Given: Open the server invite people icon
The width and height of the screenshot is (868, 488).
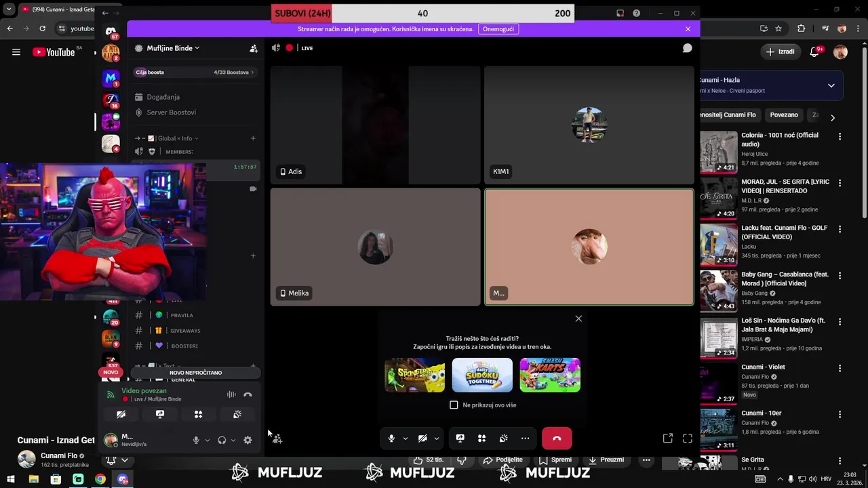Looking at the screenshot, I should tap(254, 49).
